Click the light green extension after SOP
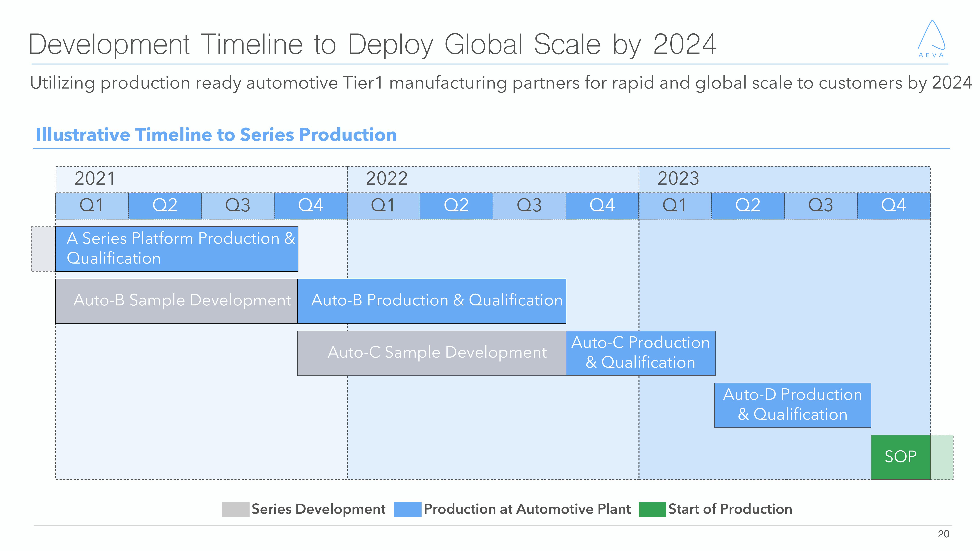Viewport: 980px width, 551px height. tap(942, 457)
